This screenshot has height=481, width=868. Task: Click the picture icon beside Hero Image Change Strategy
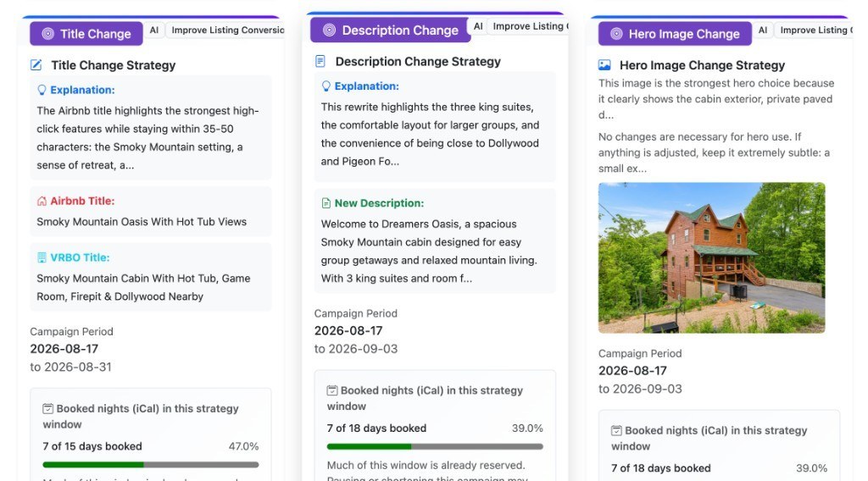pyautogui.click(x=604, y=65)
